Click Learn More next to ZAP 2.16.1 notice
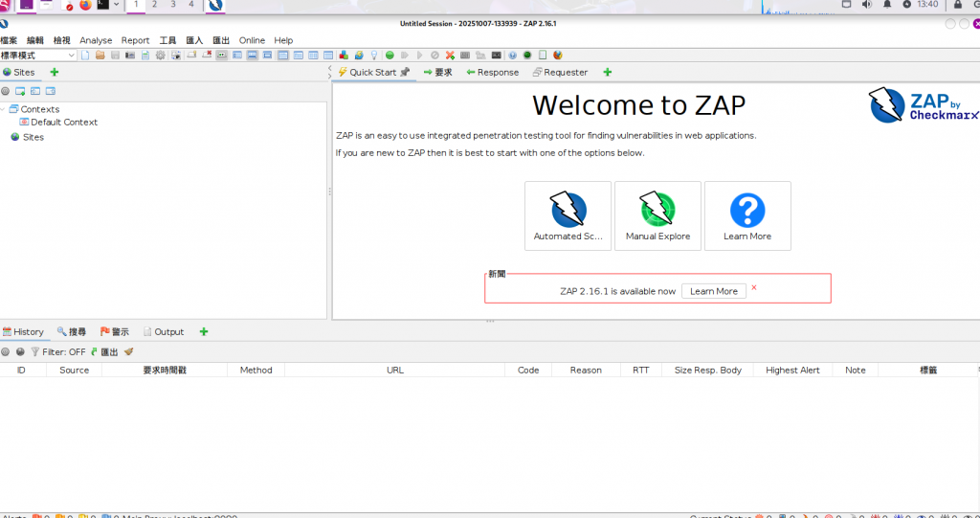This screenshot has height=518, width=980. click(x=714, y=291)
